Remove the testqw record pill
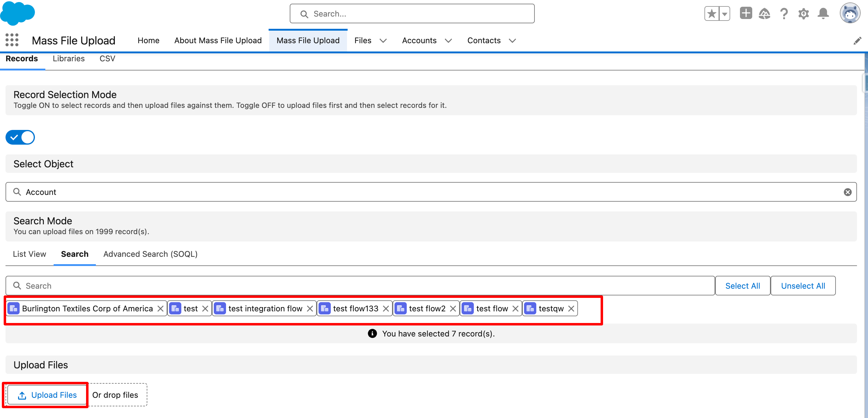The image size is (868, 418). [571, 309]
